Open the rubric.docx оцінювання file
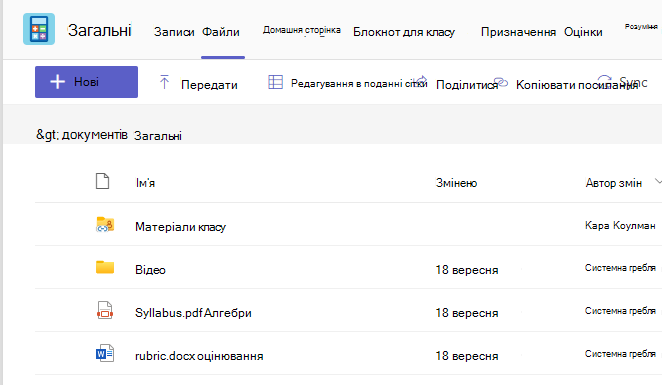 pyautogui.click(x=199, y=356)
